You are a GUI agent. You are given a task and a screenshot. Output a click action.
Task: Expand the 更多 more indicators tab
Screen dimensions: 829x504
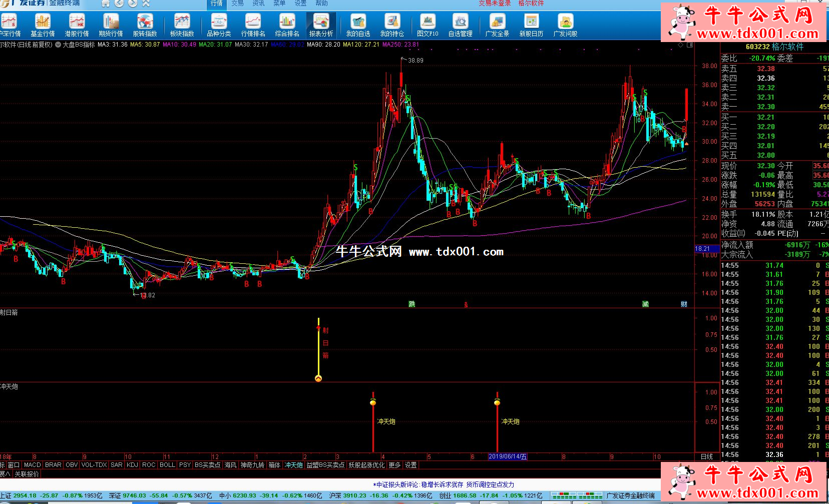click(395, 465)
